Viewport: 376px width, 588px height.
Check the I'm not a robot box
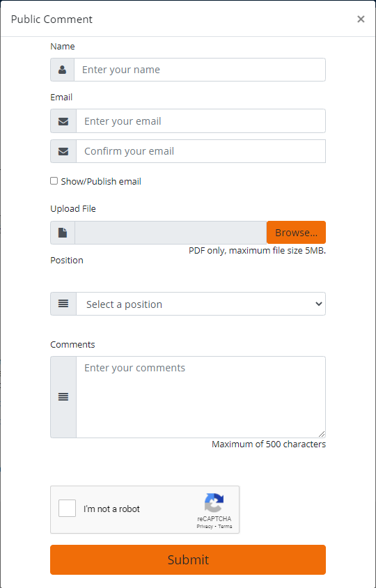pyautogui.click(x=67, y=508)
